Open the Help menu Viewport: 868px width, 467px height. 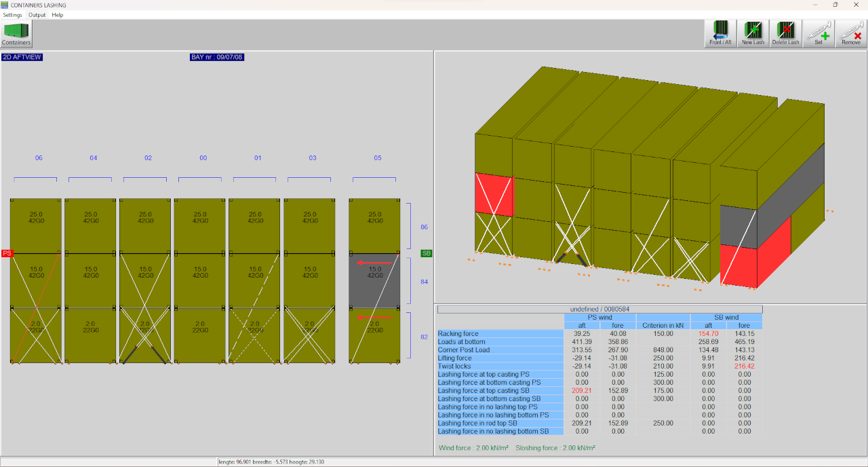[x=58, y=14]
